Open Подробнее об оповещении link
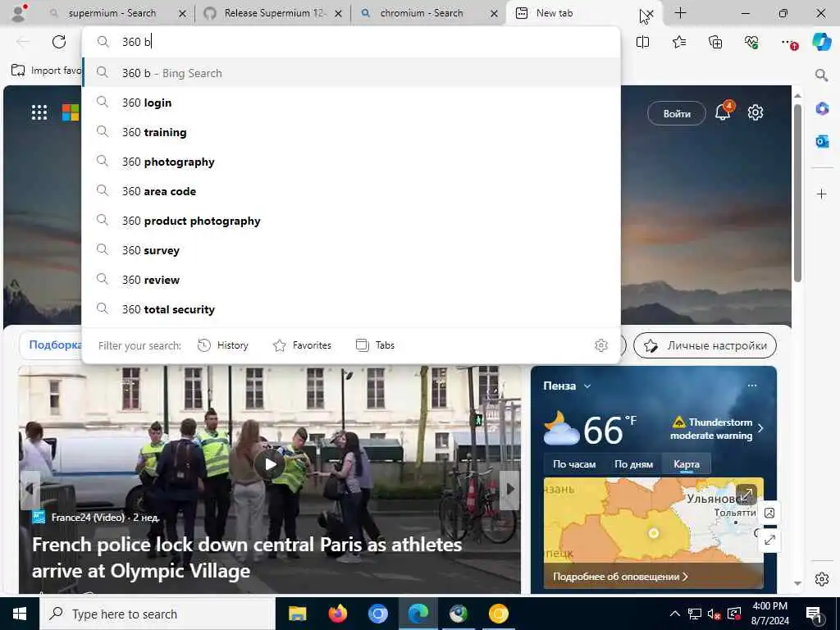This screenshot has height=630, width=840. click(620, 577)
